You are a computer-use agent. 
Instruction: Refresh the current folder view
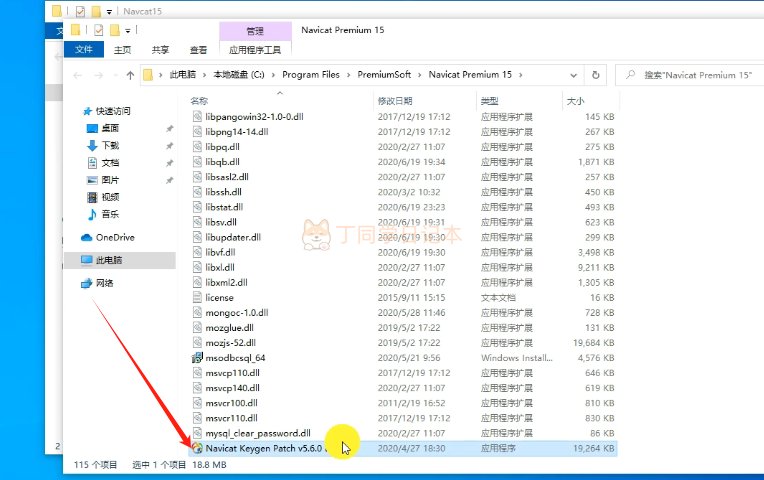595,75
